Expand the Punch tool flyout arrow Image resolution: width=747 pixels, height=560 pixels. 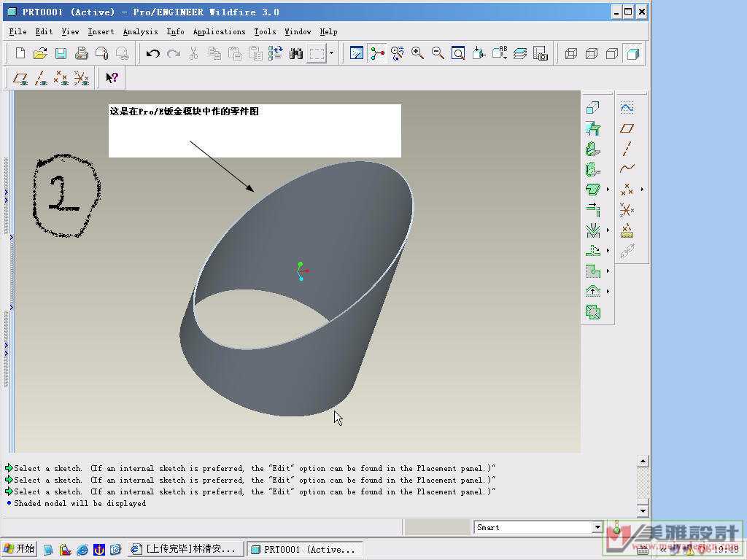point(608,271)
